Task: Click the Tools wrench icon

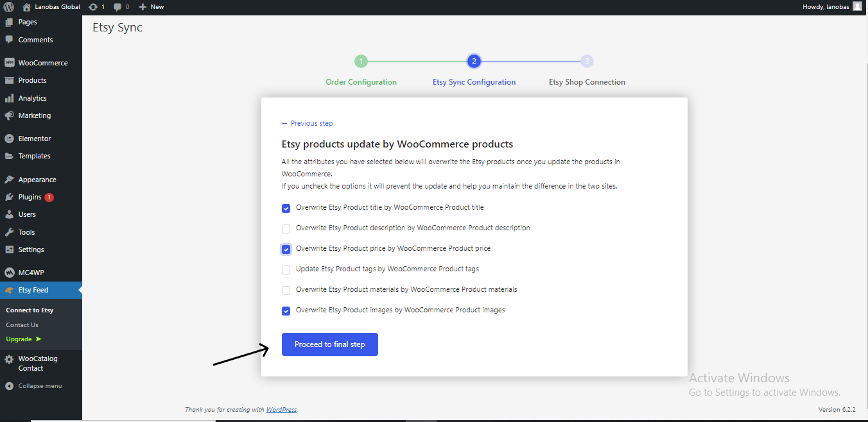Action: click(9, 232)
